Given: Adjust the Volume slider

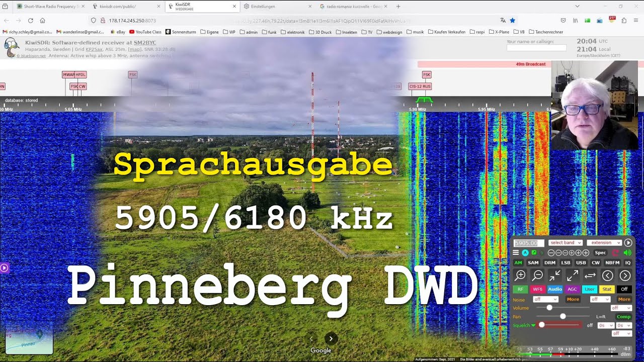Looking at the screenshot, I should pos(563,308).
